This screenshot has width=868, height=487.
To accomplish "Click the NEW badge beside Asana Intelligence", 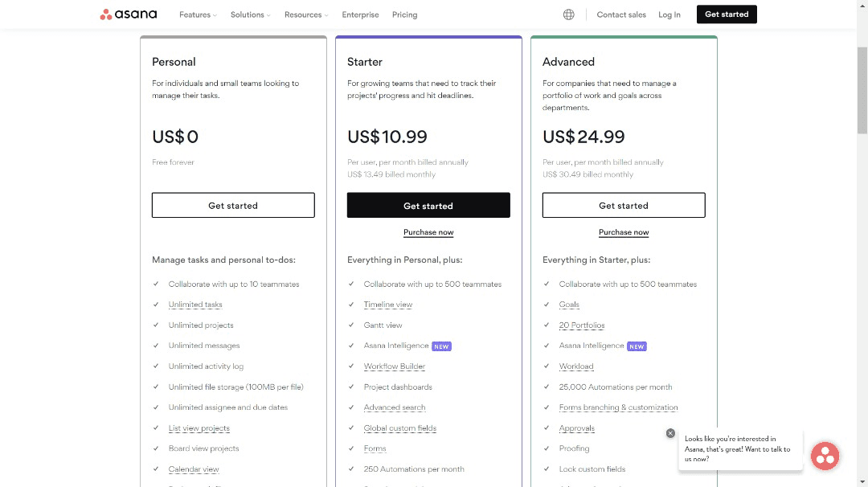I will click(441, 346).
